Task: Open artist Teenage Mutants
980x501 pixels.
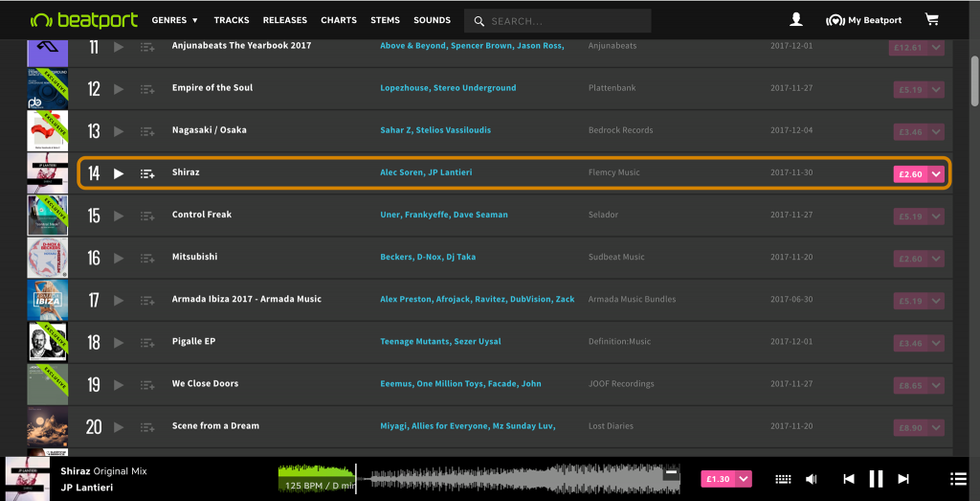Action: point(413,341)
